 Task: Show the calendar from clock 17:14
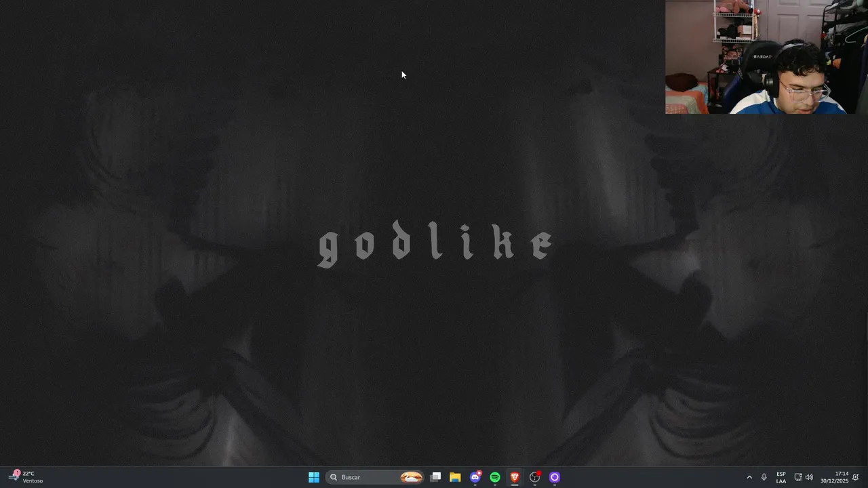coord(835,477)
